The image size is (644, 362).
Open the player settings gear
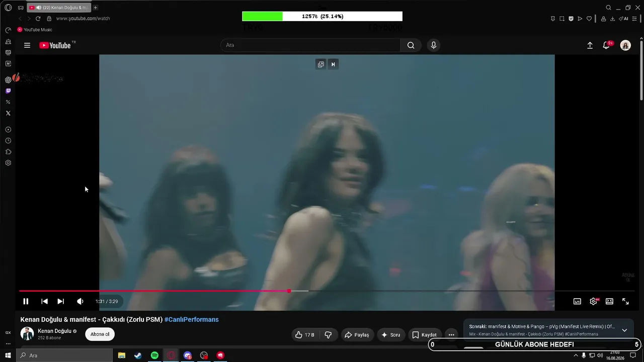click(x=594, y=301)
